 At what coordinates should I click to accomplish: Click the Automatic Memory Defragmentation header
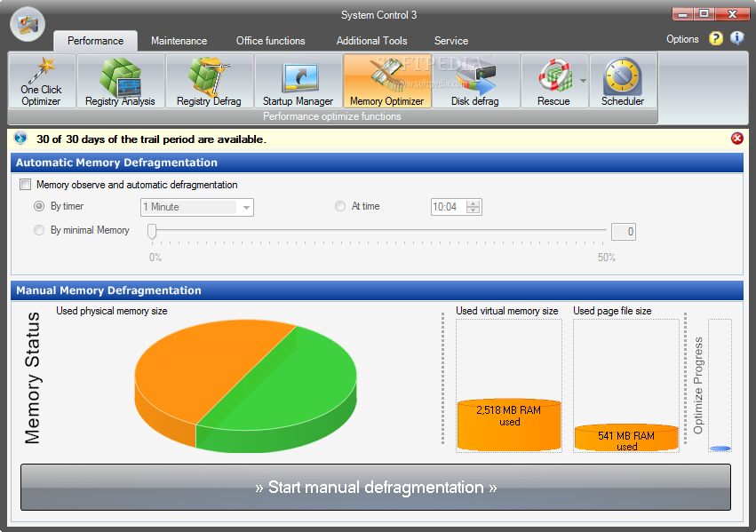(377, 163)
